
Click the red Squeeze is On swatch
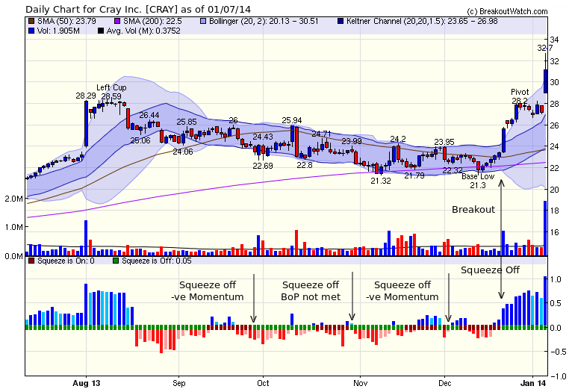point(31,261)
